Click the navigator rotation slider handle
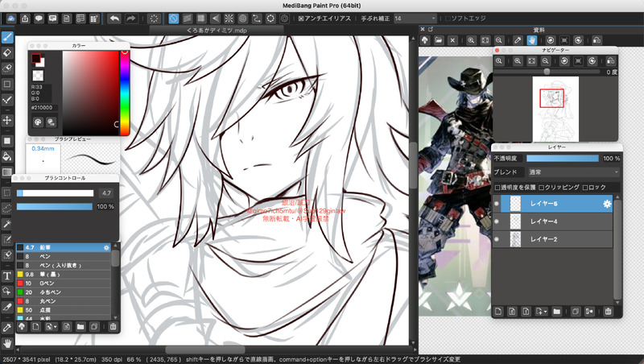Image resolution: width=644 pixels, height=364 pixels. coord(547,72)
